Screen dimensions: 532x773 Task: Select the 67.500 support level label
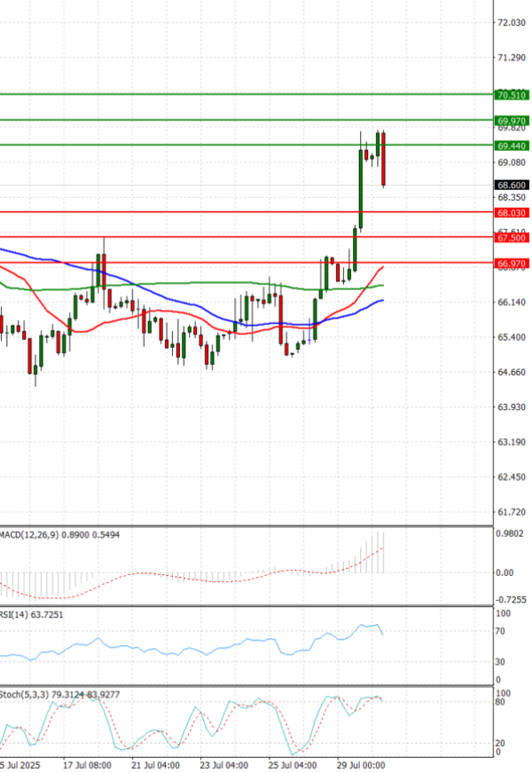pyautogui.click(x=512, y=238)
